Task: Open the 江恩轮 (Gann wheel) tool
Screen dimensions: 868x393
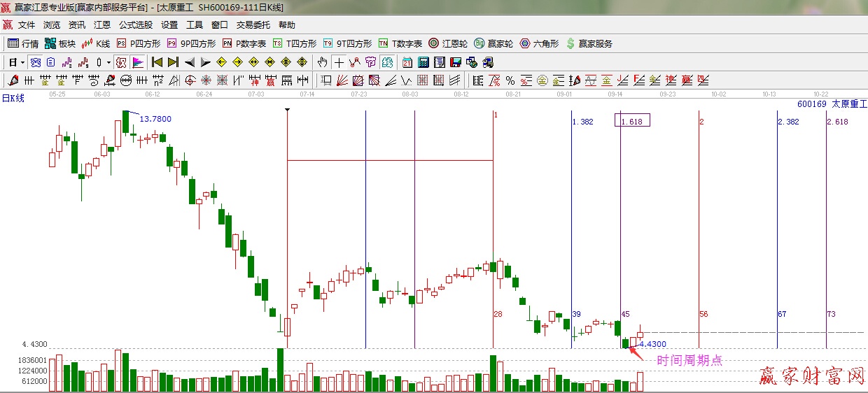Action: (x=448, y=43)
